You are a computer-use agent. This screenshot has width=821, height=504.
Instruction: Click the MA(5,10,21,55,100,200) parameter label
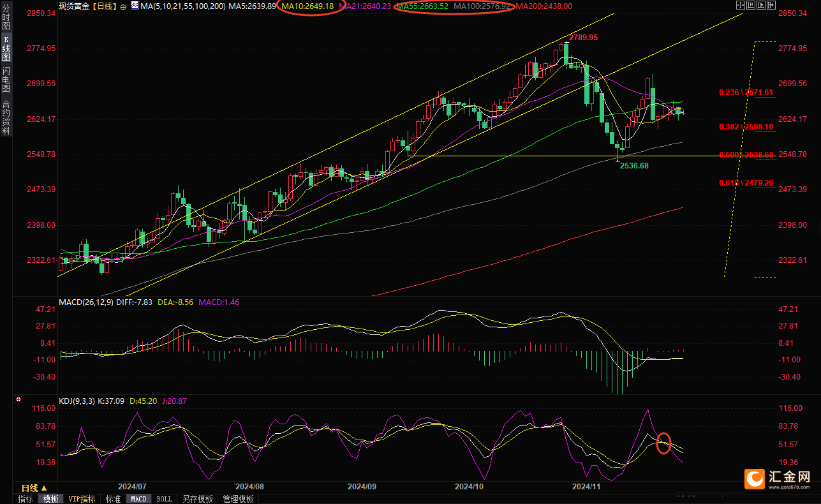[x=182, y=6]
